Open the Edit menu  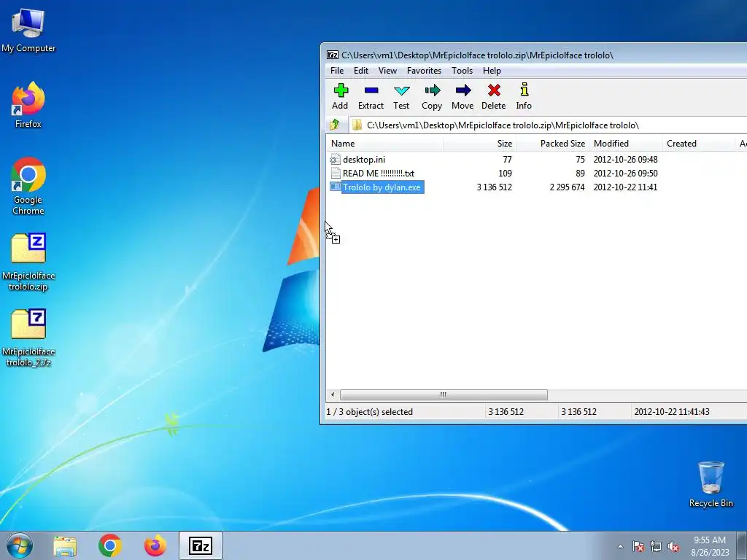360,71
